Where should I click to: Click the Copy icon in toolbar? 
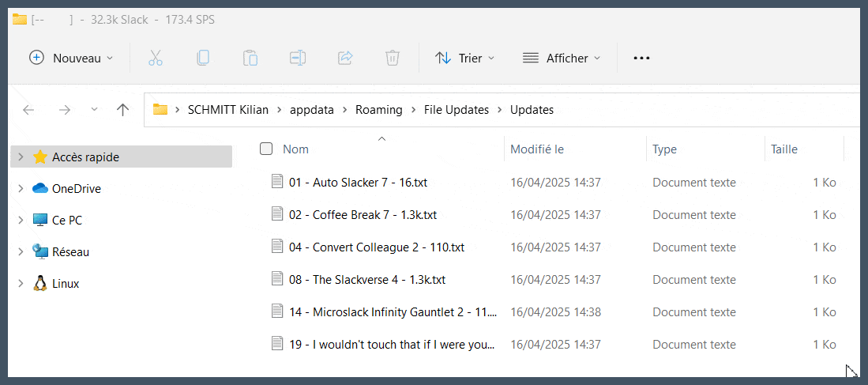click(203, 58)
